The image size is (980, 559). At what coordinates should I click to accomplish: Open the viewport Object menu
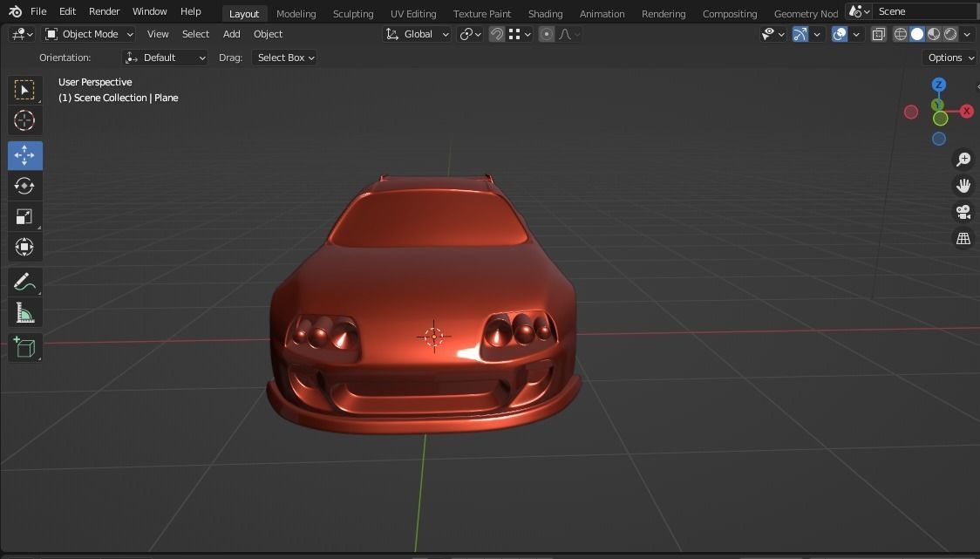(269, 34)
